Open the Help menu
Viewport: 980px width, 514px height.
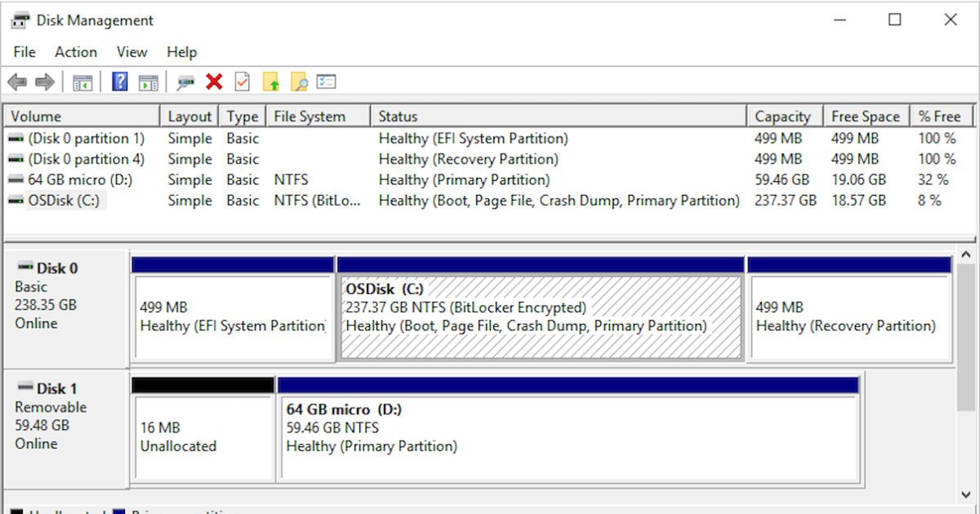pos(182,51)
